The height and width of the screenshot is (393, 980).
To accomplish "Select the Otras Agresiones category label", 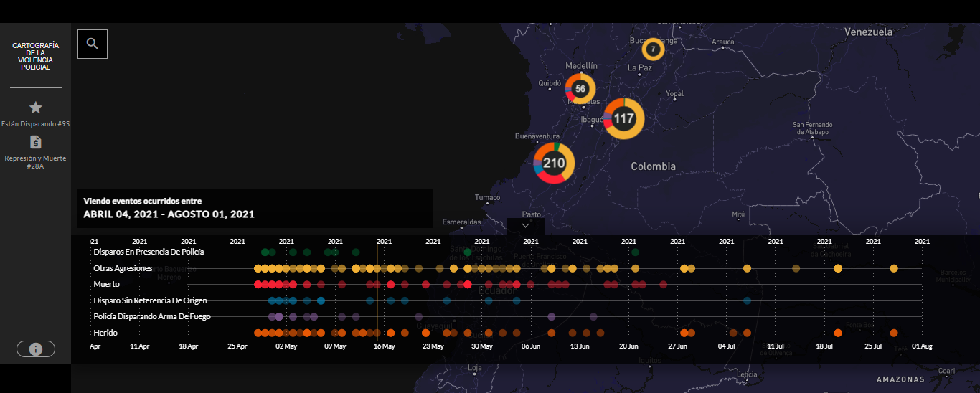I will [123, 268].
